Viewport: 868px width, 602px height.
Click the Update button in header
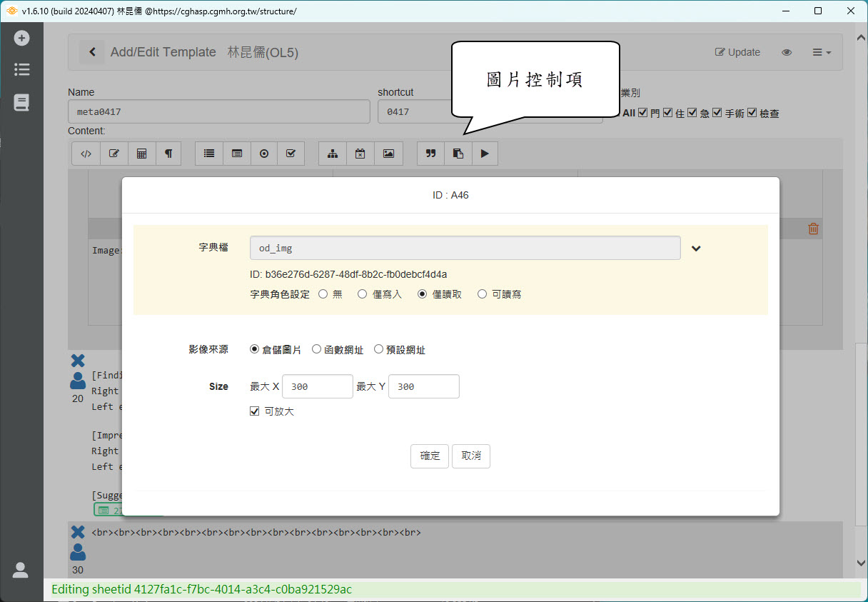point(737,52)
